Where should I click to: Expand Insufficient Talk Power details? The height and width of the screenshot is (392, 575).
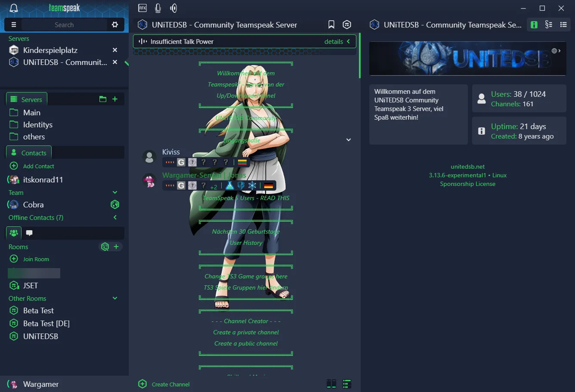click(337, 41)
